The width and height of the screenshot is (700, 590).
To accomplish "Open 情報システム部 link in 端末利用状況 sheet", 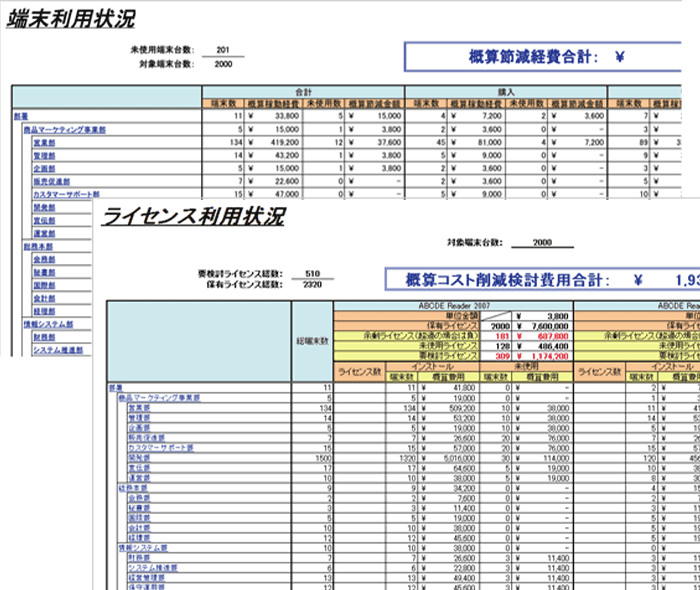I will 49,324.
